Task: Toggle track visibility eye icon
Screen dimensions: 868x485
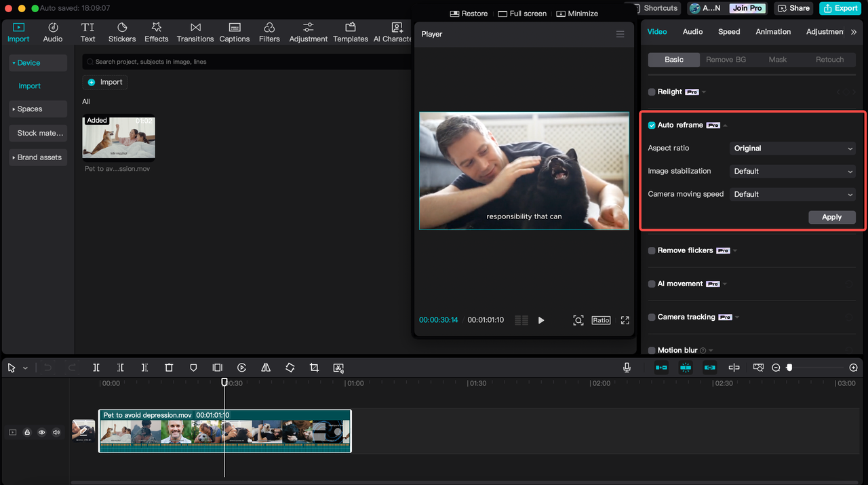Action: 41,432
